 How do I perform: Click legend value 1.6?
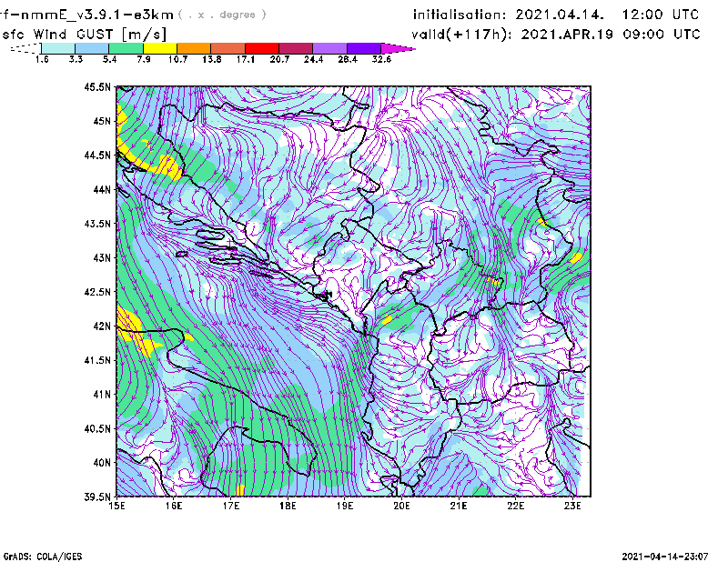42,59
